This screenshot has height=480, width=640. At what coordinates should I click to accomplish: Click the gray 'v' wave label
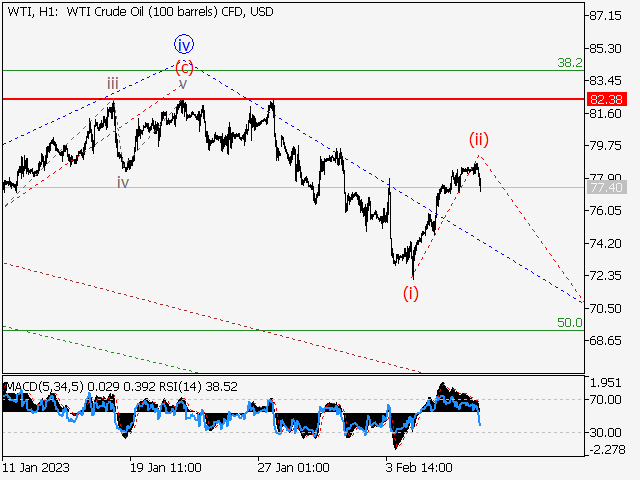point(183,84)
